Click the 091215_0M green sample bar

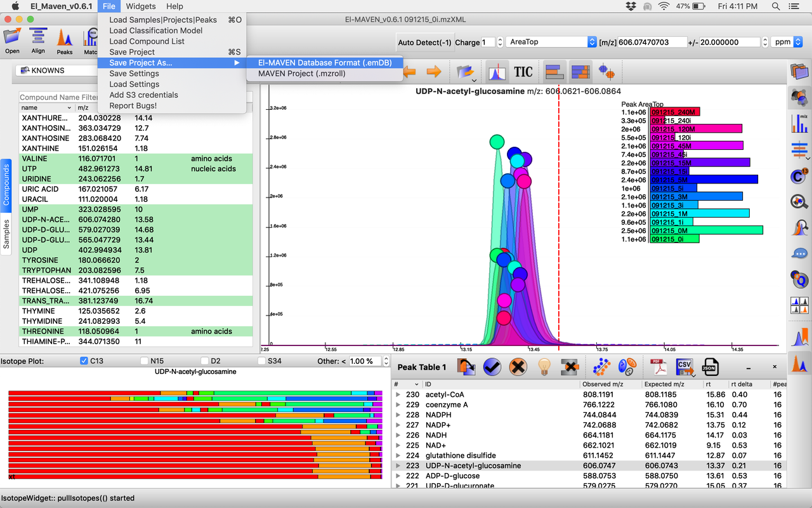[706, 231]
